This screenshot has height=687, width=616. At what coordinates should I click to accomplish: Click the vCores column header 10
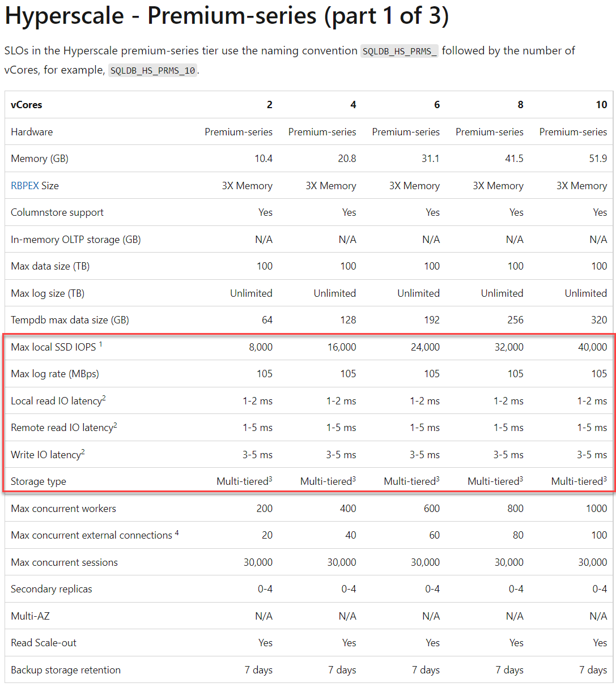coord(601,105)
